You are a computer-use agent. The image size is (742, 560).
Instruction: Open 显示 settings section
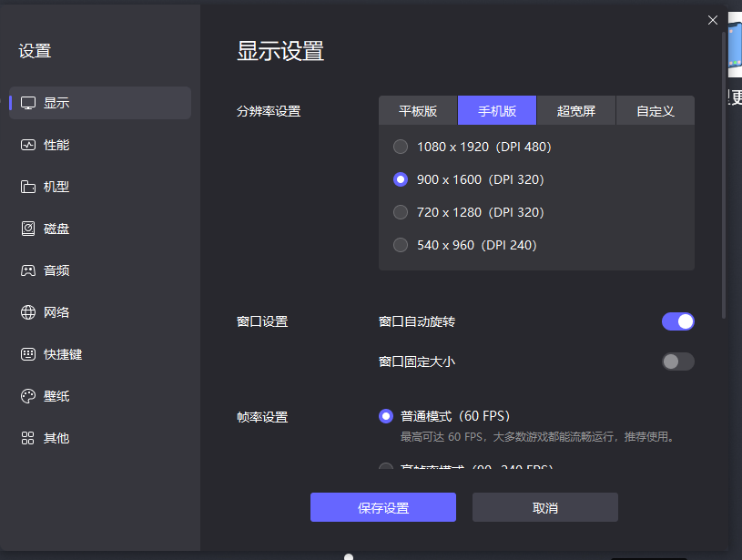click(x=100, y=103)
